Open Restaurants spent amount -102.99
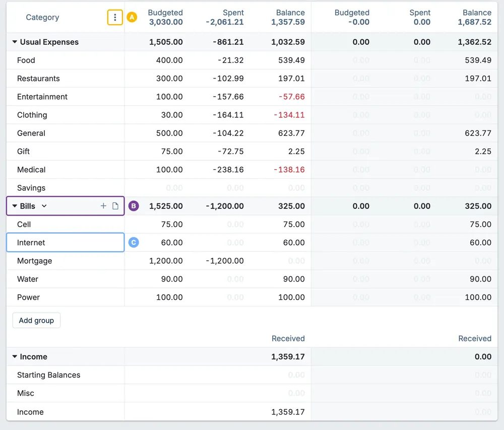Screen dimensions: 504x430 [x=228, y=79]
